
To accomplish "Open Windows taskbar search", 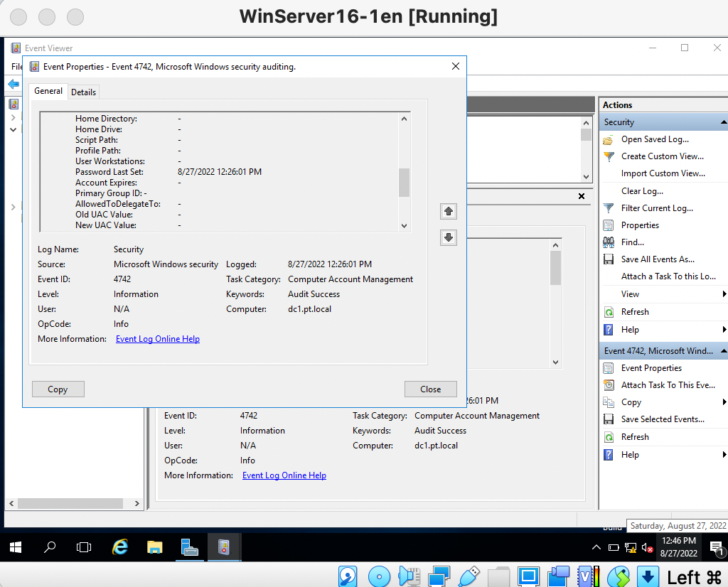I will (50, 547).
